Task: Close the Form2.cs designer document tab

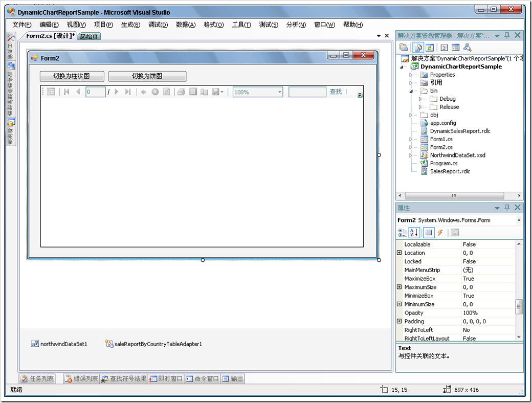Action: (387, 36)
